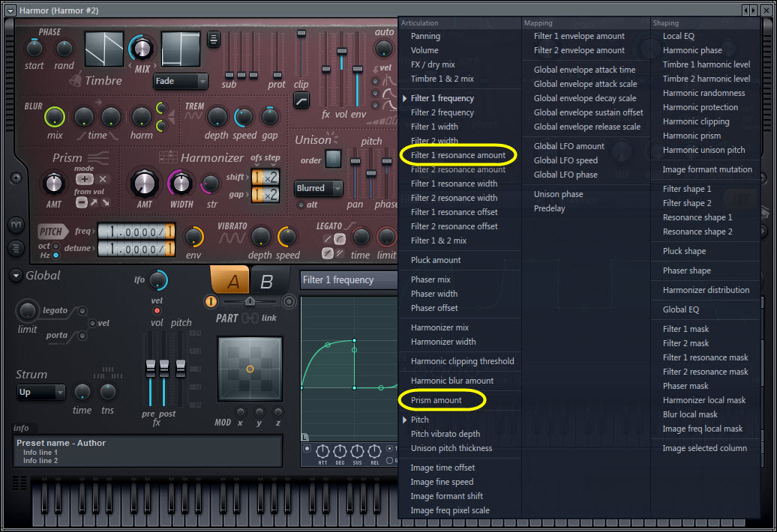Open the Strum Up direction dropdown
This screenshot has height=532, width=777.
[41, 393]
